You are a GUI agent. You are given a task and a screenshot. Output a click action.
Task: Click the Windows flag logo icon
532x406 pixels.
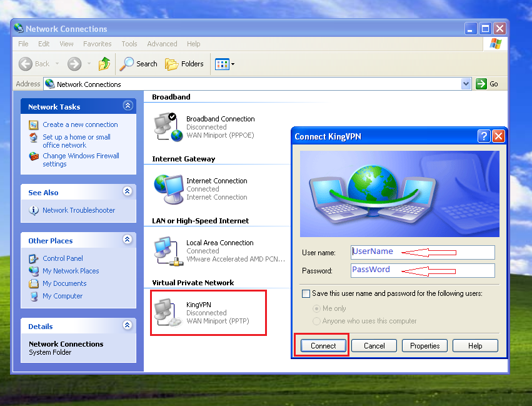point(496,44)
